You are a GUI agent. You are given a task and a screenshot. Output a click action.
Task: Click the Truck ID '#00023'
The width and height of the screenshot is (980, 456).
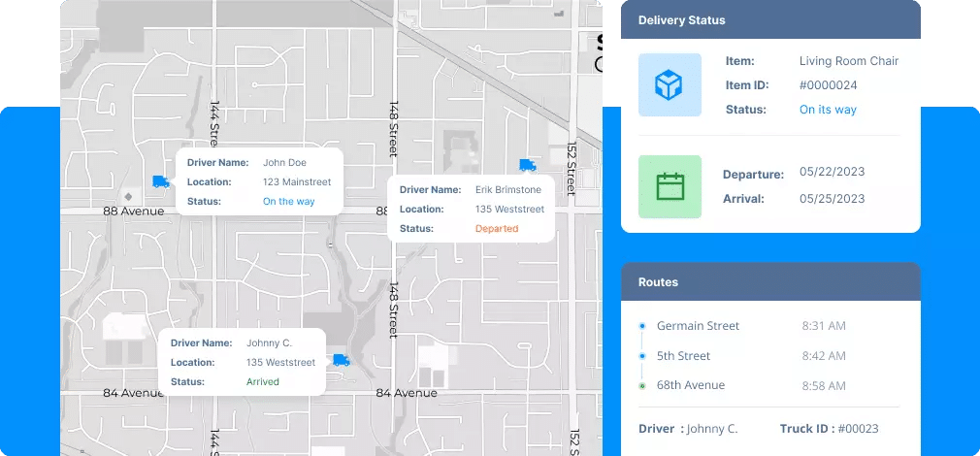click(x=858, y=429)
